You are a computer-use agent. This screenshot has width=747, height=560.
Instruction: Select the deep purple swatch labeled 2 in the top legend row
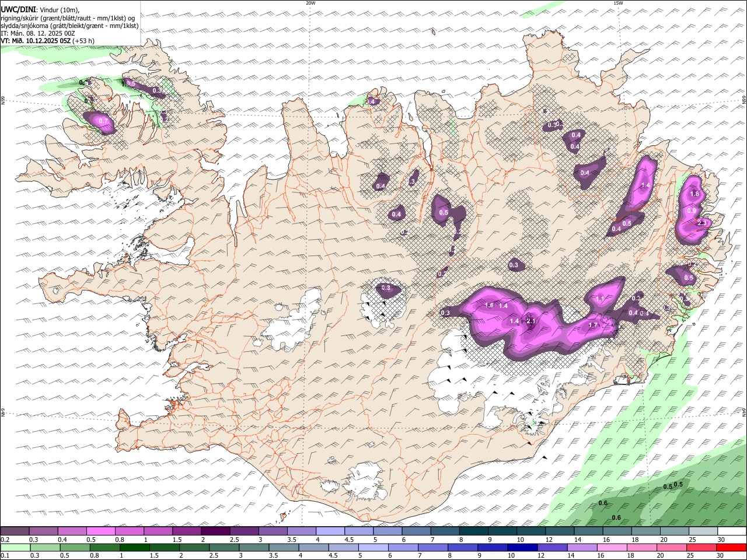click(215, 531)
